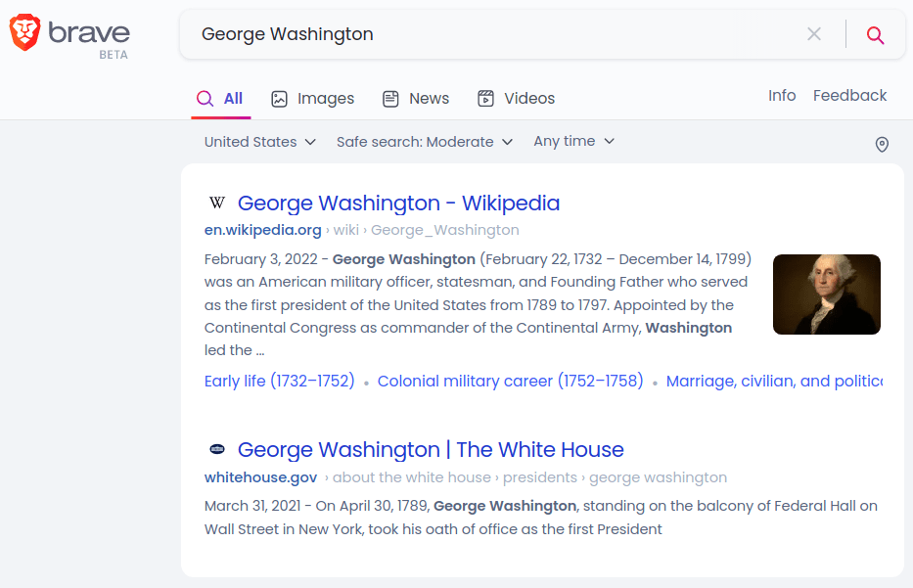The width and height of the screenshot is (913, 588).
Task: Open the George Washington - Wikipedia result
Action: point(398,204)
